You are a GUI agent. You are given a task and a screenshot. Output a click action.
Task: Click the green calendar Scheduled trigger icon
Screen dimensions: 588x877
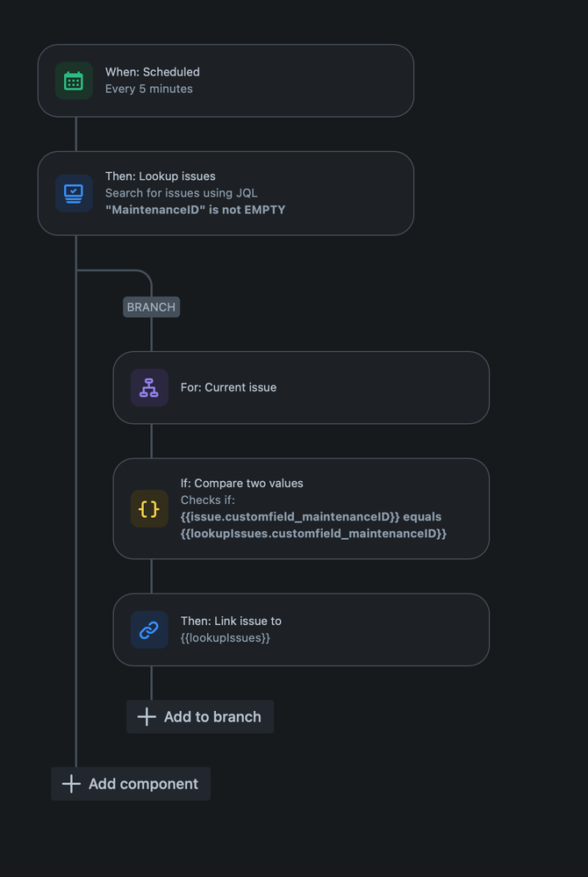[74, 81]
